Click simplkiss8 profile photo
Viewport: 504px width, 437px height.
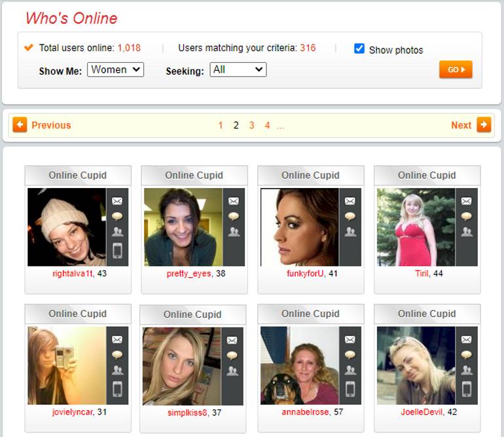point(181,366)
